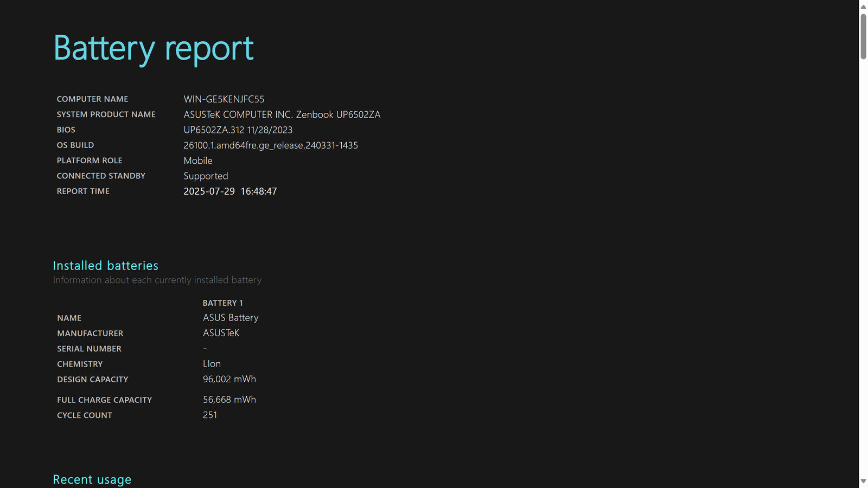
Task: Click the FULL CHARGE CAPACITY row label
Action: tap(104, 400)
